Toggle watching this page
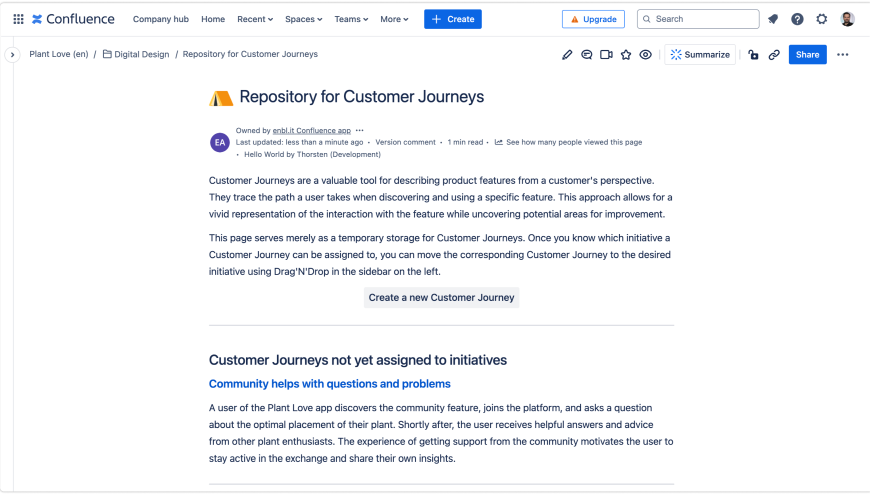This screenshot has width=870, height=494. click(x=646, y=55)
